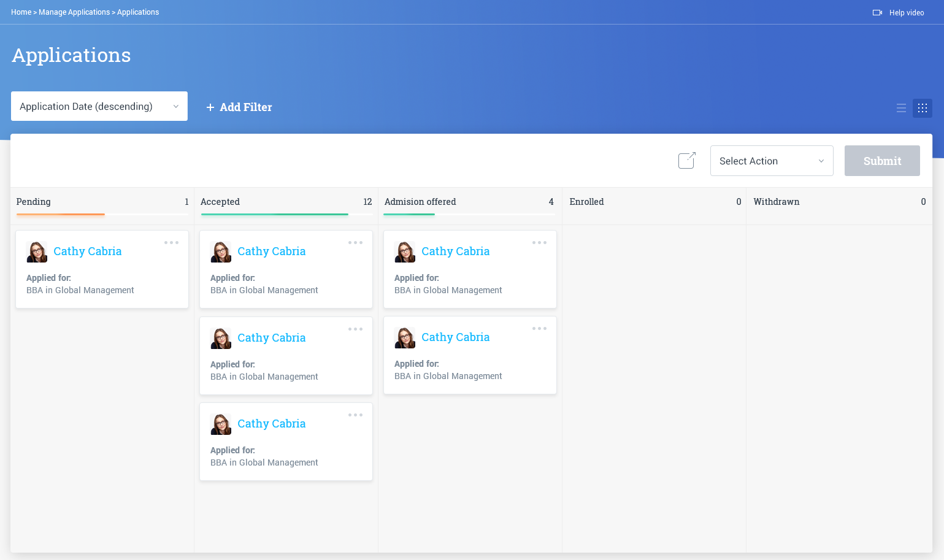
Task: Click the Applications breadcrumb item
Action: [138, 12]
